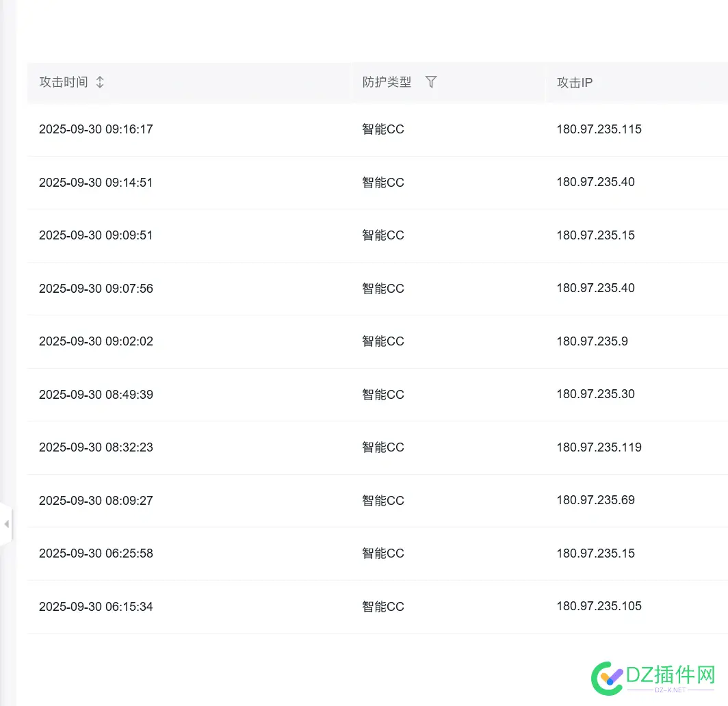Click the DZ插件网 colorful logo icon
728x706 pixels.
606,678
